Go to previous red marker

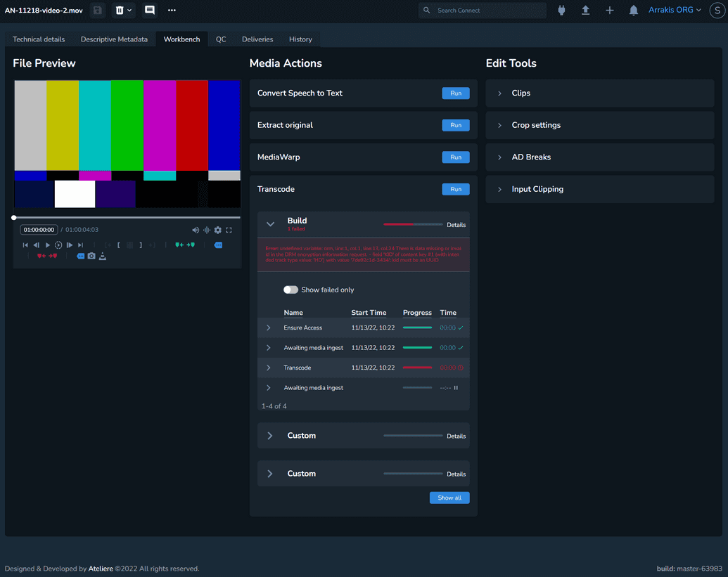click(x=41, y=256)
